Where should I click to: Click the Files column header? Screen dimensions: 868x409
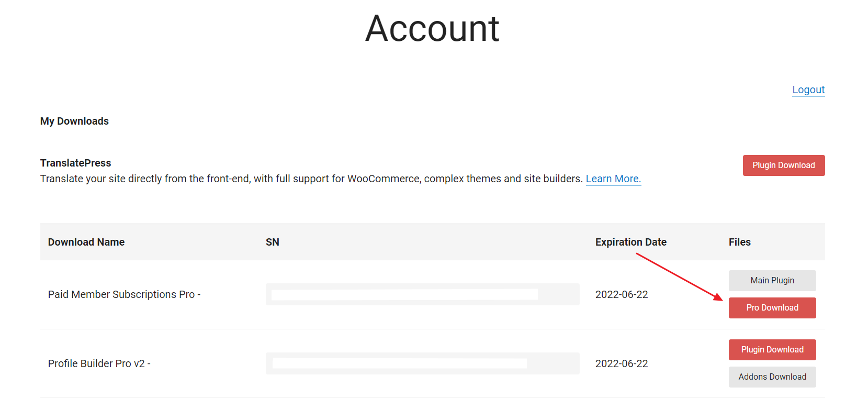(x=739, y=242)
